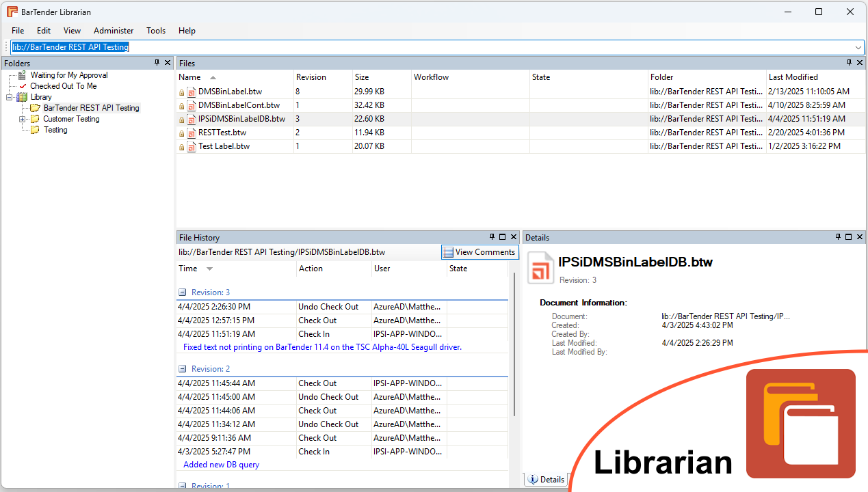Image resolution: width=868 pixels, height=492 pixels.
Task: Click the DMSBinLabel.btw file icon
Action: click(x=192, y=92)
